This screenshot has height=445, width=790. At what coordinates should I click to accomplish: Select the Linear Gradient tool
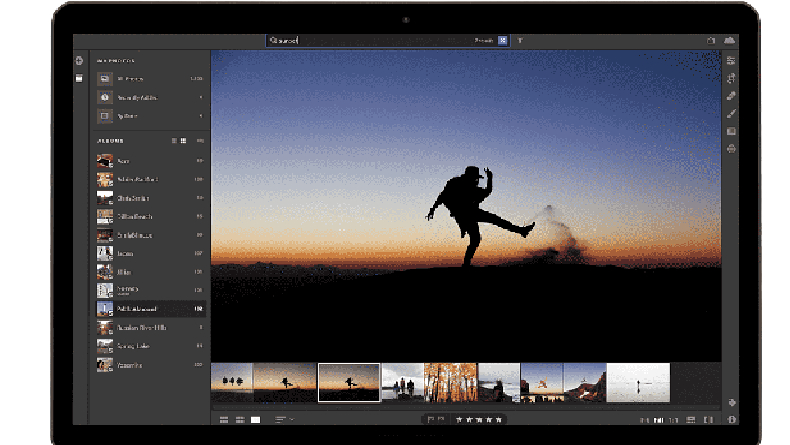(731, 131)
